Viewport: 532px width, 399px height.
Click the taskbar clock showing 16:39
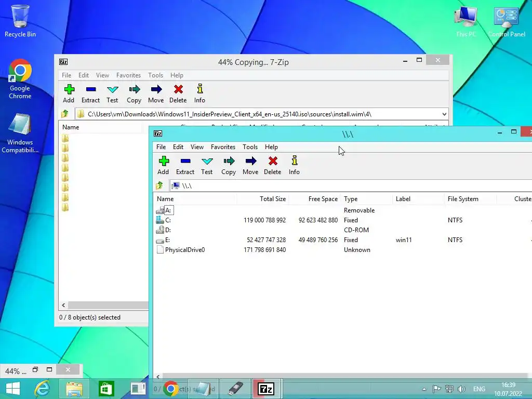click(508, 389)
